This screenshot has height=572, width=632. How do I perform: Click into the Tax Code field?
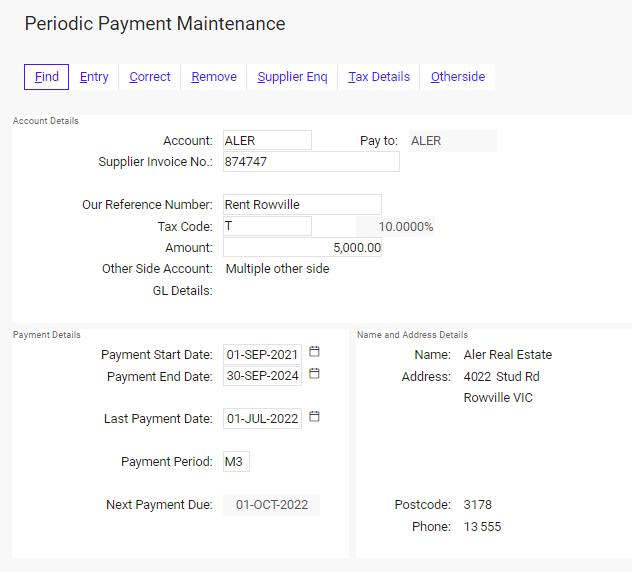(x=267, y=226)
